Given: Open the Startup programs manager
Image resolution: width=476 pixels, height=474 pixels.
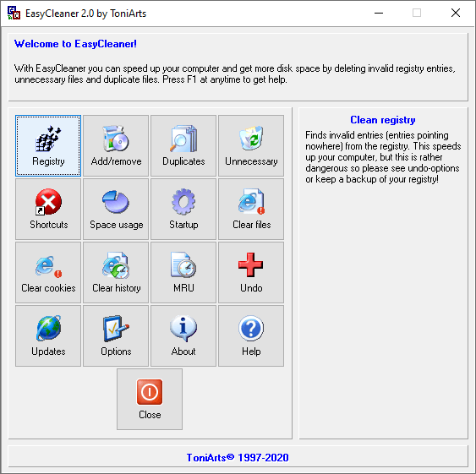Looking at the screenshot, I should click(183, 209).
